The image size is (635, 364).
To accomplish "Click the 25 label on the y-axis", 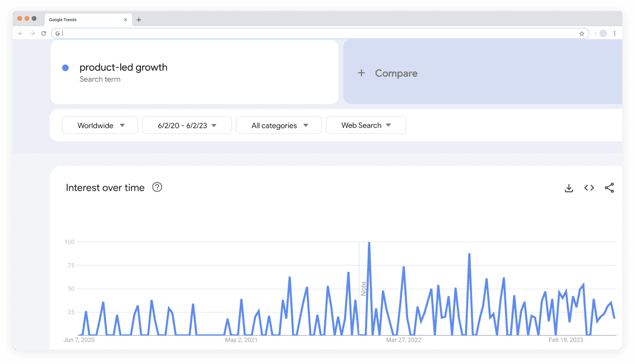I will [x=71, y=312].
